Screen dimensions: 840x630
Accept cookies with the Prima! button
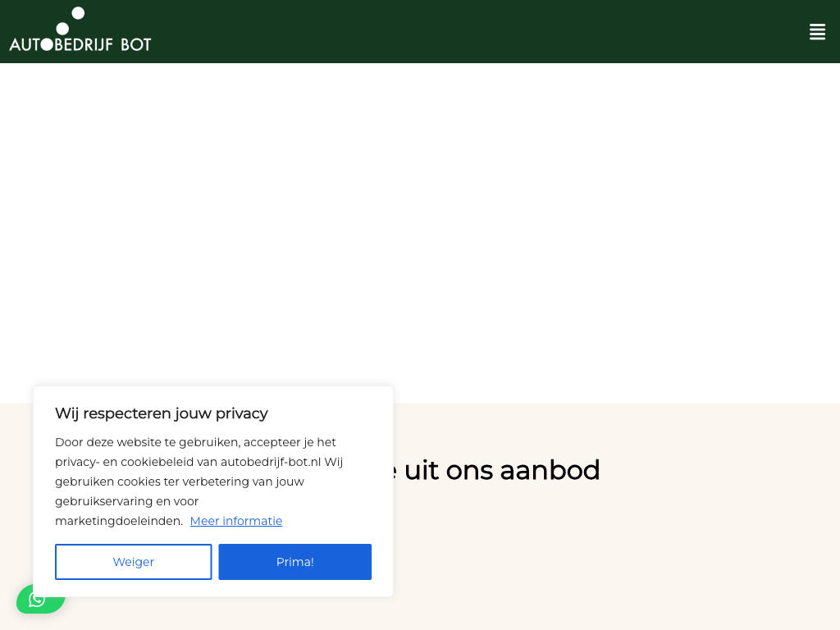(x=294, y=562)
